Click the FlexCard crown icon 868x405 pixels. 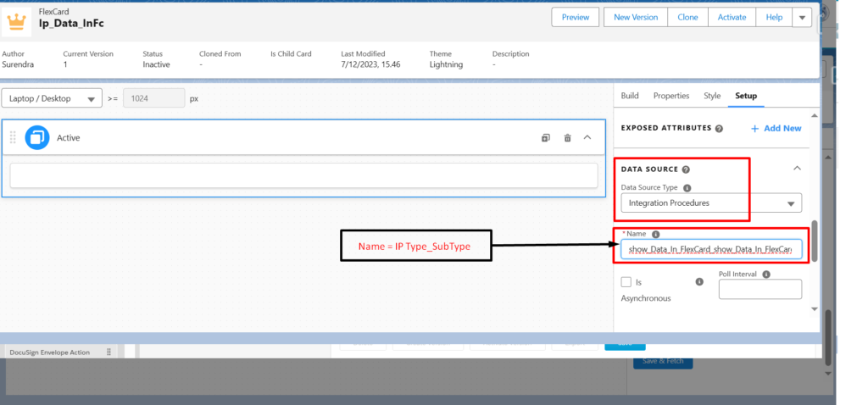17,21
